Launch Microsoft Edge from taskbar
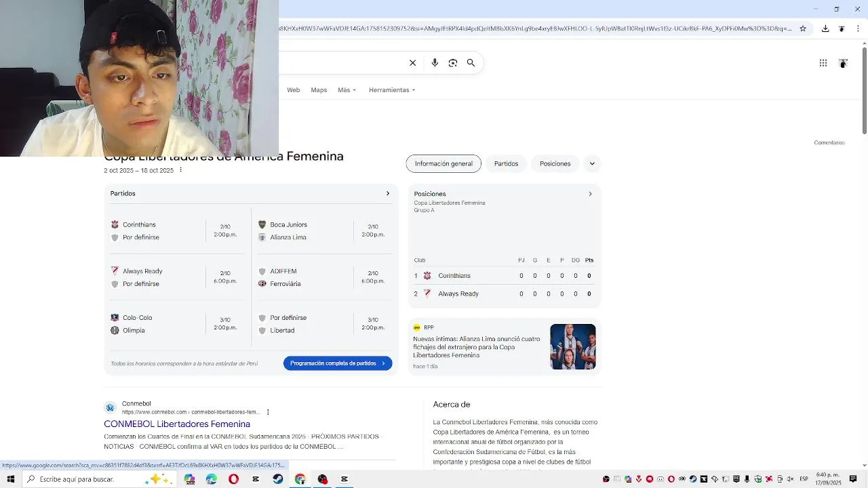Image resolution: width=868 pixels, height=488 pixels. (x=212, y=479)
